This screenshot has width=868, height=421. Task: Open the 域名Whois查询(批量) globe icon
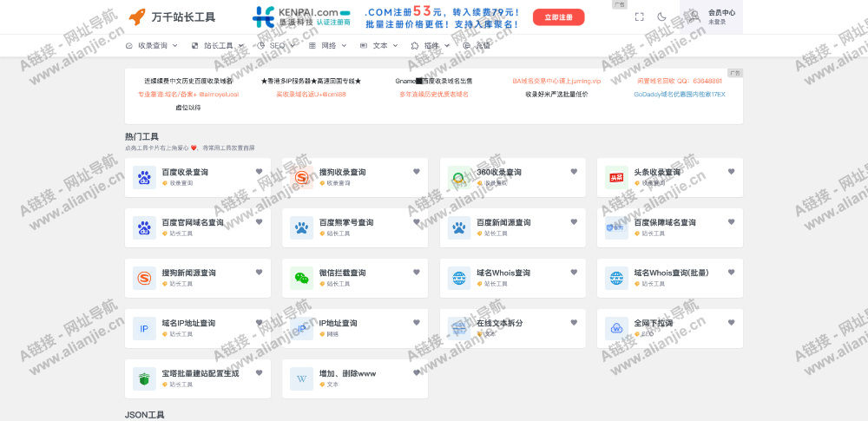[616, 278]
